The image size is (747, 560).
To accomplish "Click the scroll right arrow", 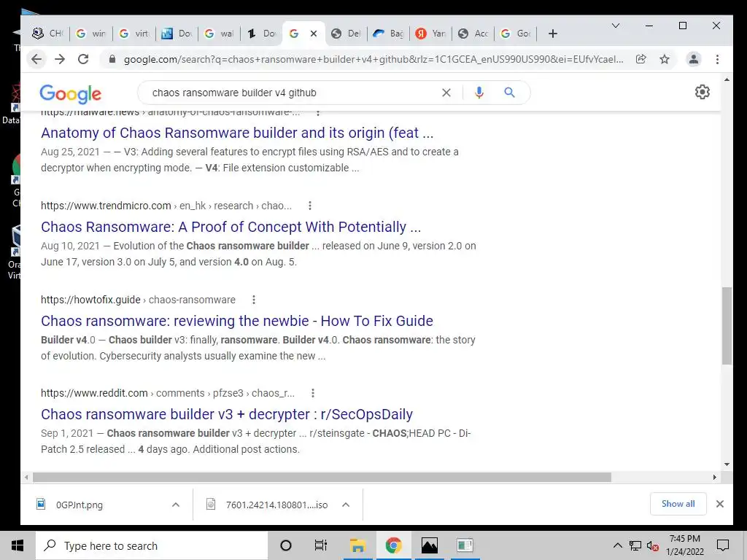I will pyautogui.click(x=715, y=477).
